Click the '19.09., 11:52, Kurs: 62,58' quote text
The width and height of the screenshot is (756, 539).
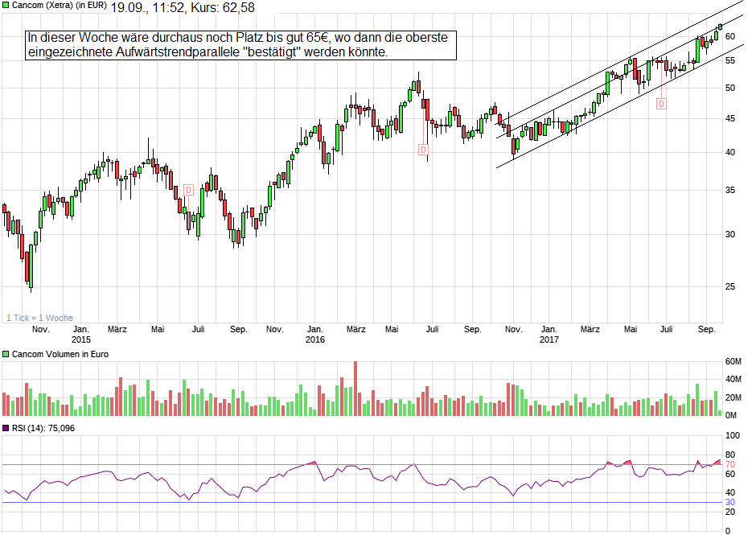[183, 8]
